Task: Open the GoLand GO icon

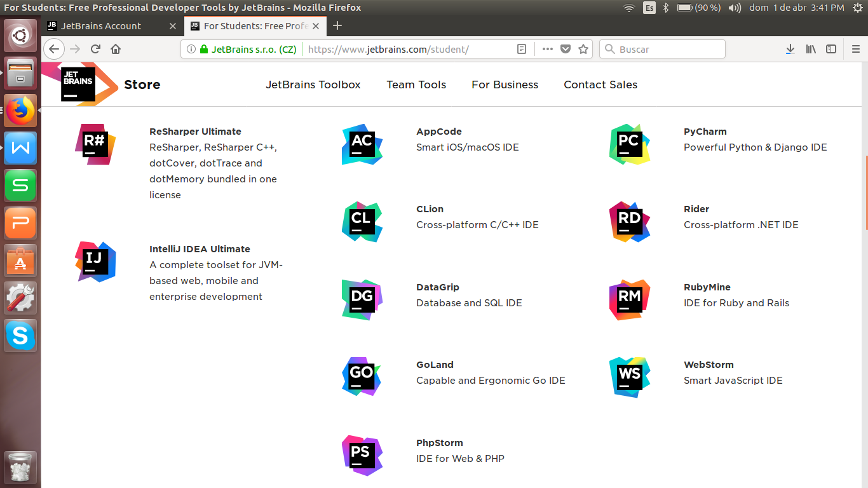Action: pos(362,377)
